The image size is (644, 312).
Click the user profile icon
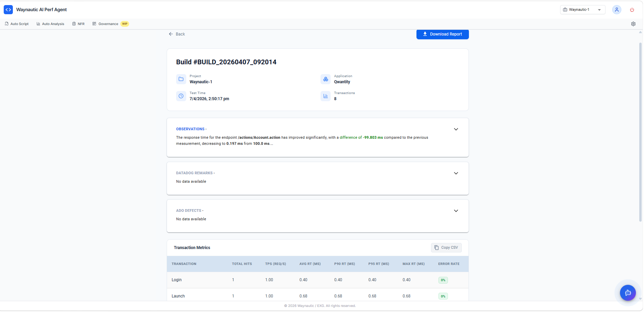click(x=616, y=9)
